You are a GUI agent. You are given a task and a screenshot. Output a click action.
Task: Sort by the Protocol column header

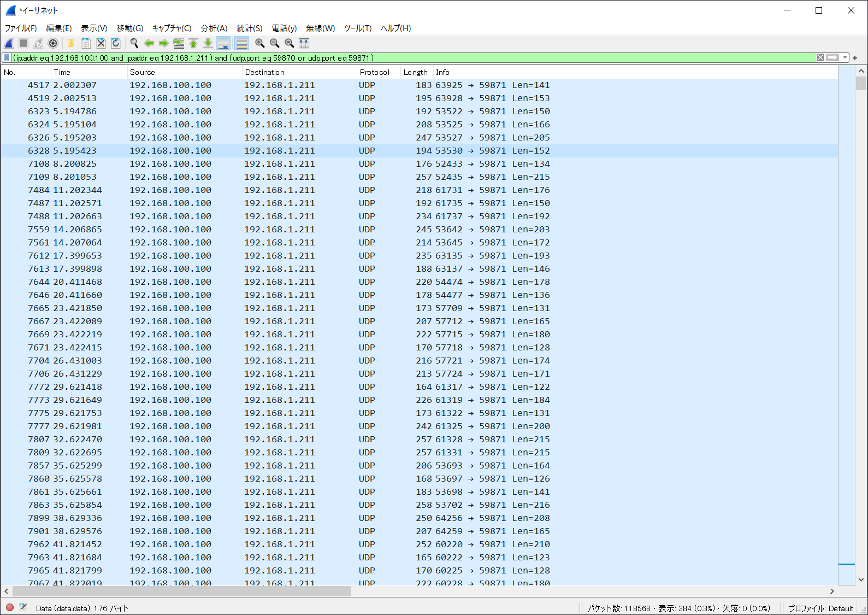coord(379,72)
